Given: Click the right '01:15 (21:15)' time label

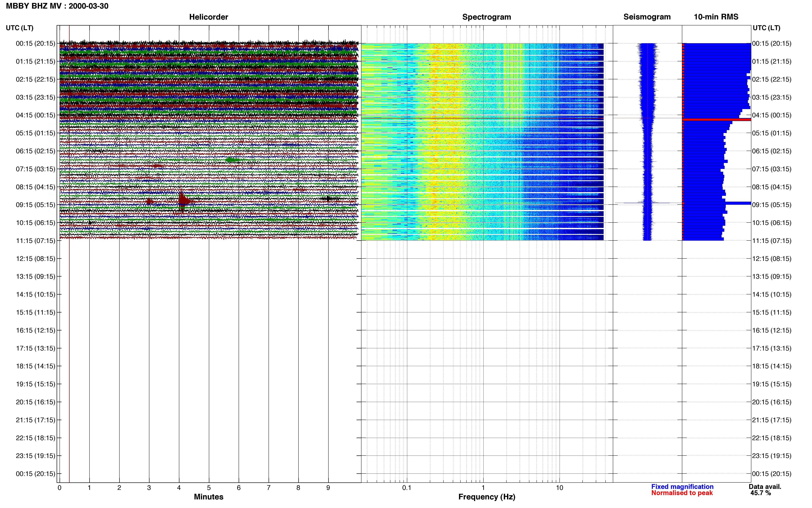Looking at the screenshot, I should [772, 61].
